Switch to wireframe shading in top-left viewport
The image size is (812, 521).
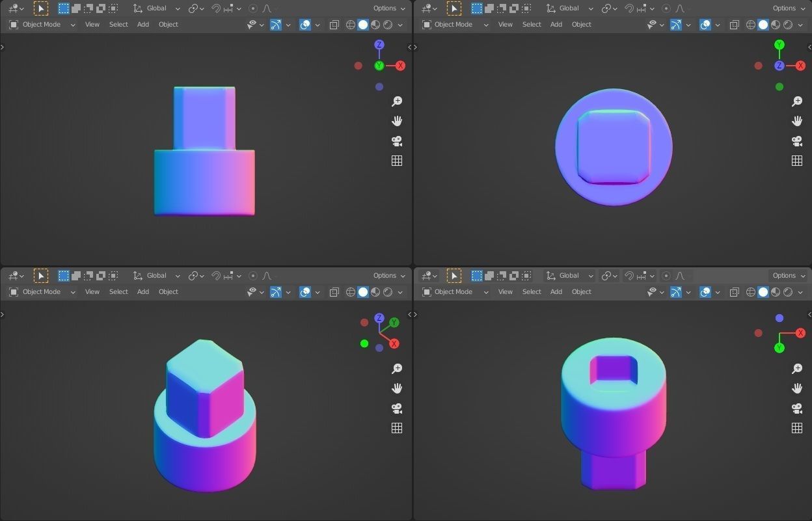[x=351, y=25]
